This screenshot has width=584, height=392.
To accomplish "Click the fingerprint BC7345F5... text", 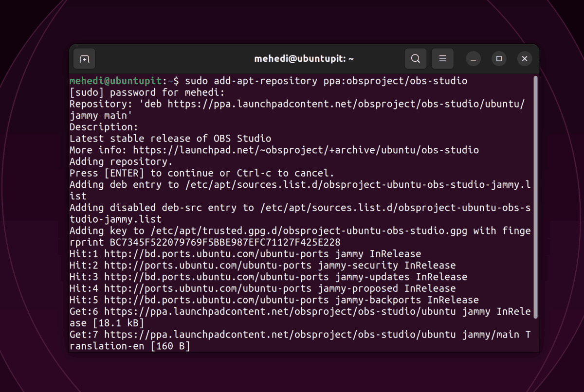I will click(x=225, y=242).
